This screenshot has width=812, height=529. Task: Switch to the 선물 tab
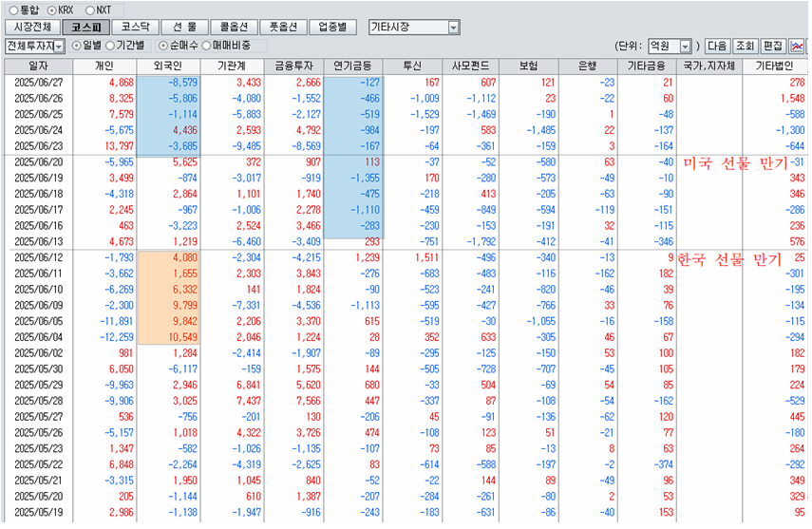pyautogui.click(x=184, y=27)
